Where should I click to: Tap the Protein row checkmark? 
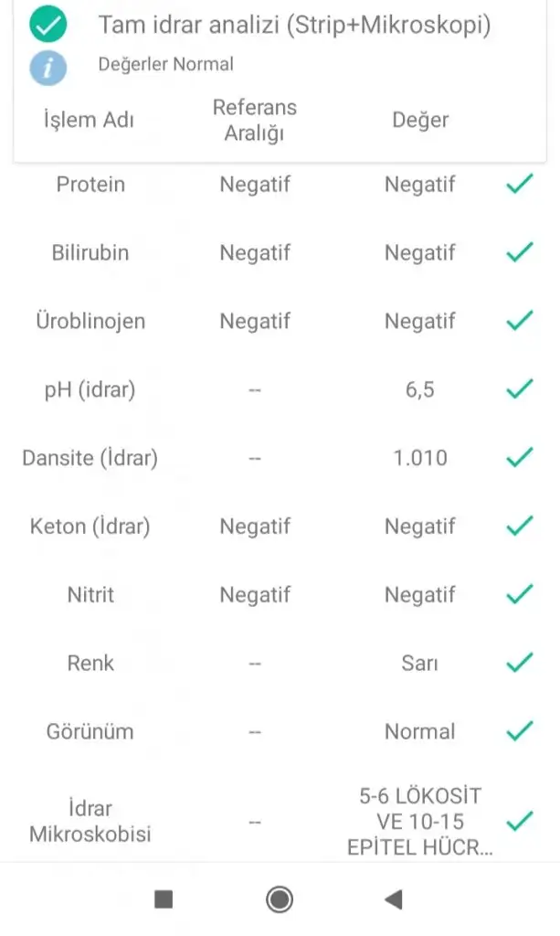(519, 185)
